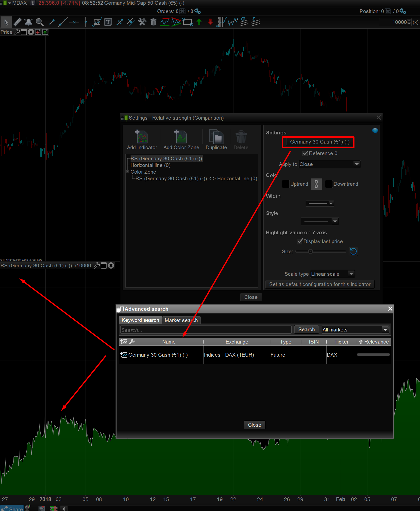Open the alert bell tool
This screenshot has width=420, height=511.
click(29, 22)
